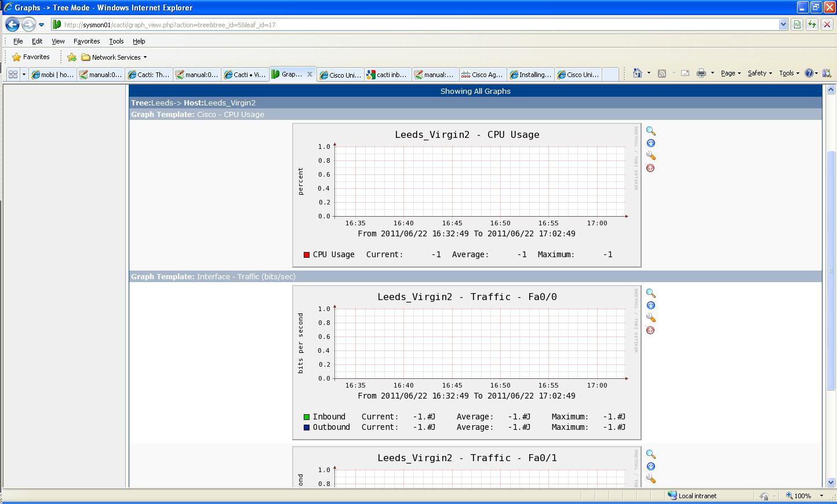This screenshot has height=504, width=837.
Task: Open the View menu
Action: click(x=58, y=41)
